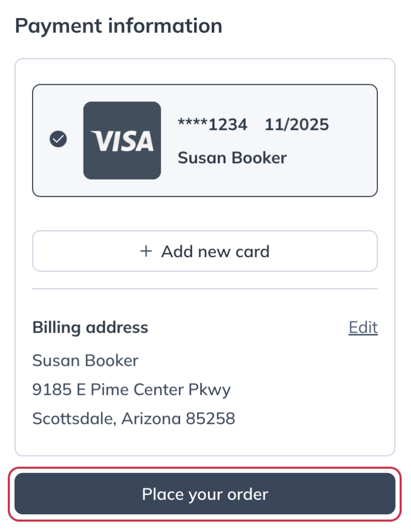
Task: Click the zip code 85258
Action: pyautogui.click(x=210, y=419)
